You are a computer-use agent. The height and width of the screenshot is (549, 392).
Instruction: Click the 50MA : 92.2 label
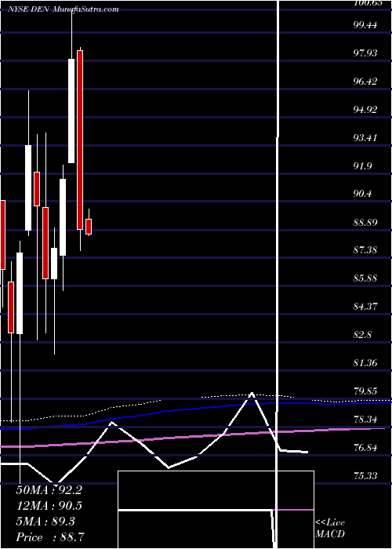(49, 490)
